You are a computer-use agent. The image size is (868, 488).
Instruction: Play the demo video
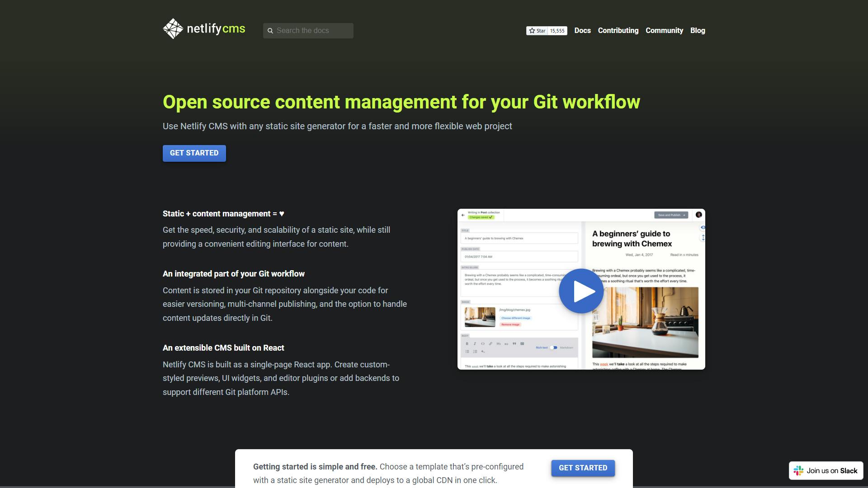[x=581, y=291]
